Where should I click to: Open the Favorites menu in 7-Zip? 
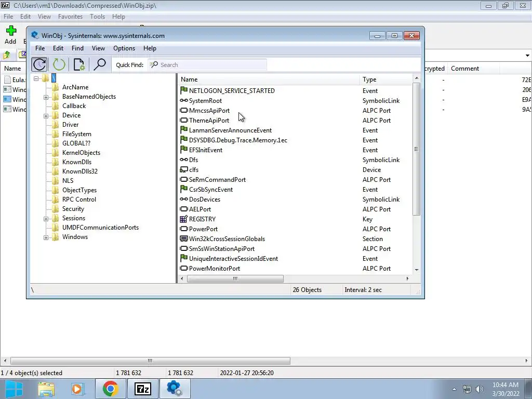point(70,16)
